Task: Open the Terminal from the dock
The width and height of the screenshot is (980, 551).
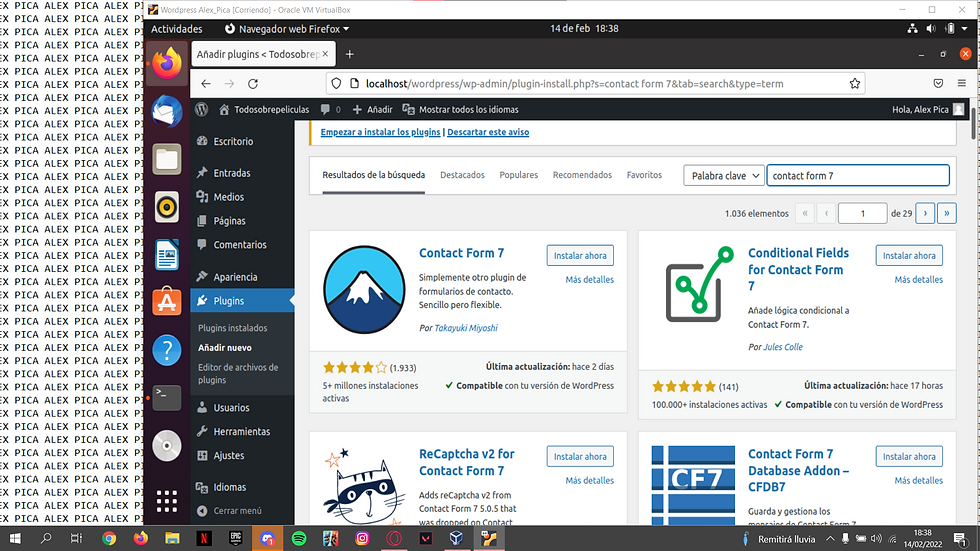Action: (x=167, y=398)
